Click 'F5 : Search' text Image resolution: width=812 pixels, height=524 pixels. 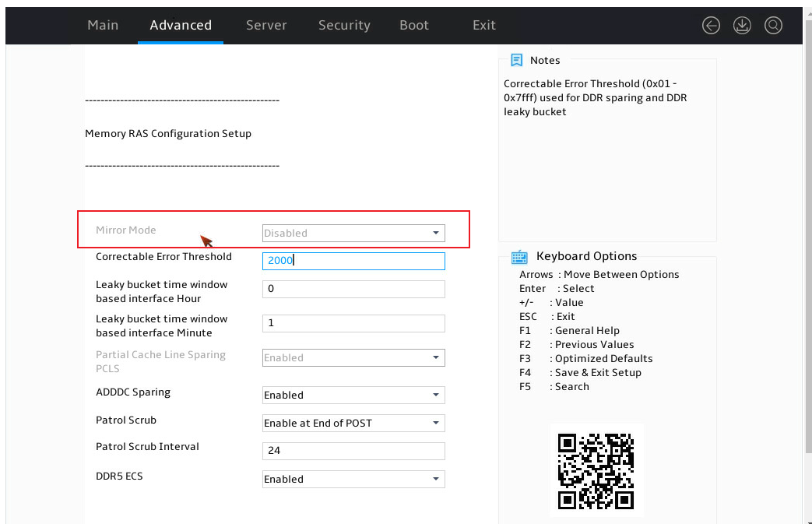click(x=554, y=386)
